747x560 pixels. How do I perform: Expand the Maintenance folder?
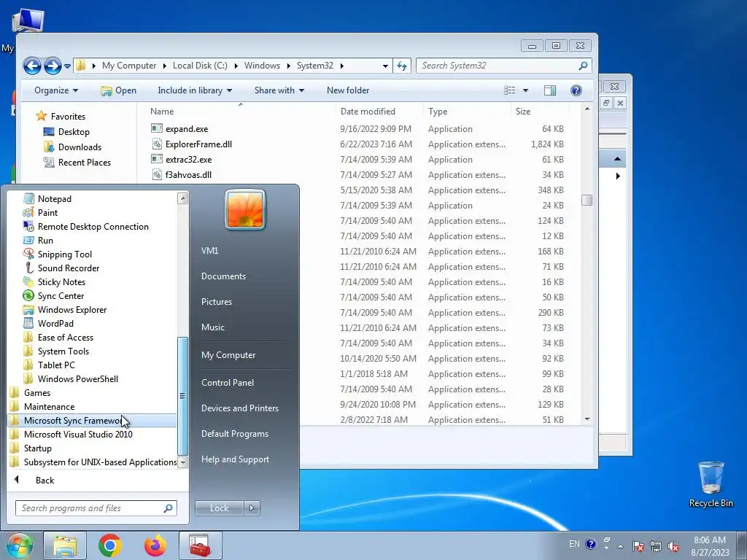pyautogui.click(x=49, y=406)
